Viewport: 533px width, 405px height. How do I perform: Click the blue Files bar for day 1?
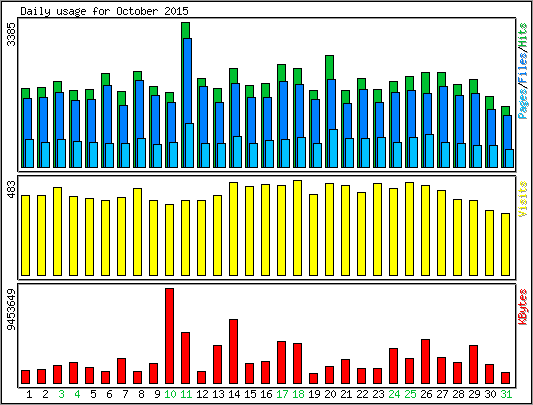[28, 119]
